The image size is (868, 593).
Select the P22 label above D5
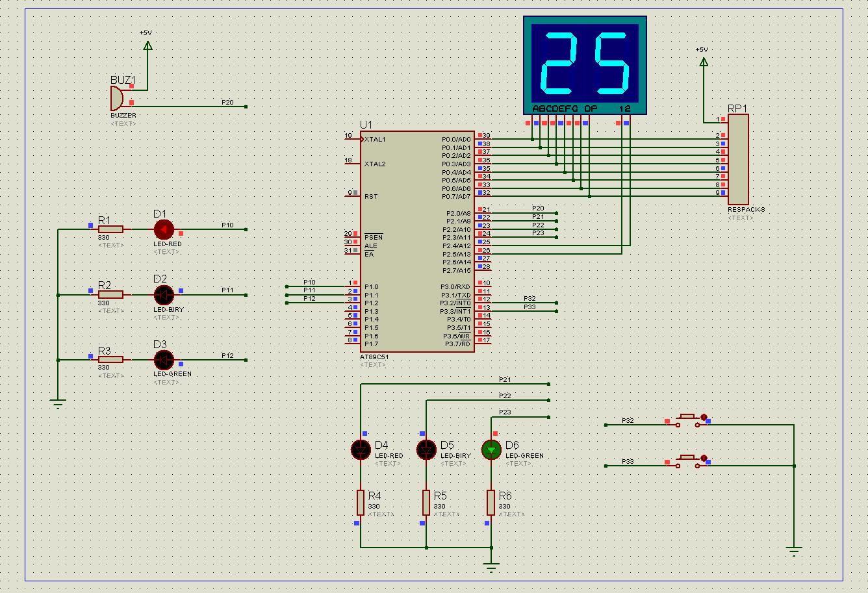pyautogui.click(x=505, y=396)
